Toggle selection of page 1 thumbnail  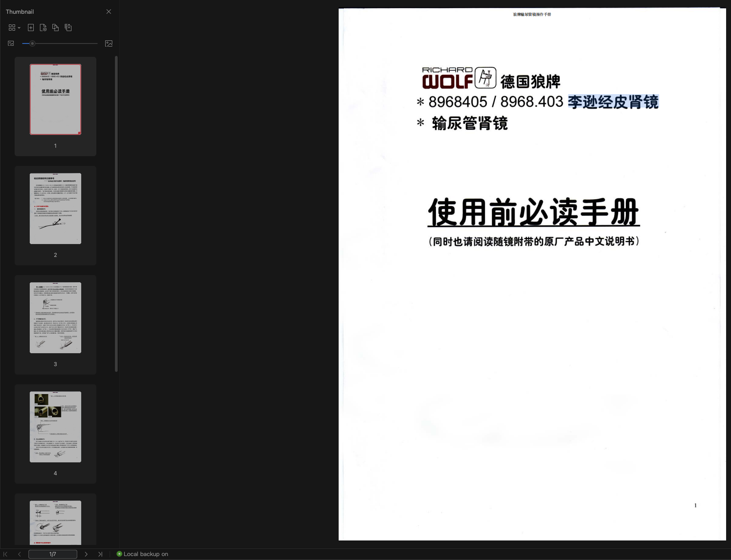55,99
